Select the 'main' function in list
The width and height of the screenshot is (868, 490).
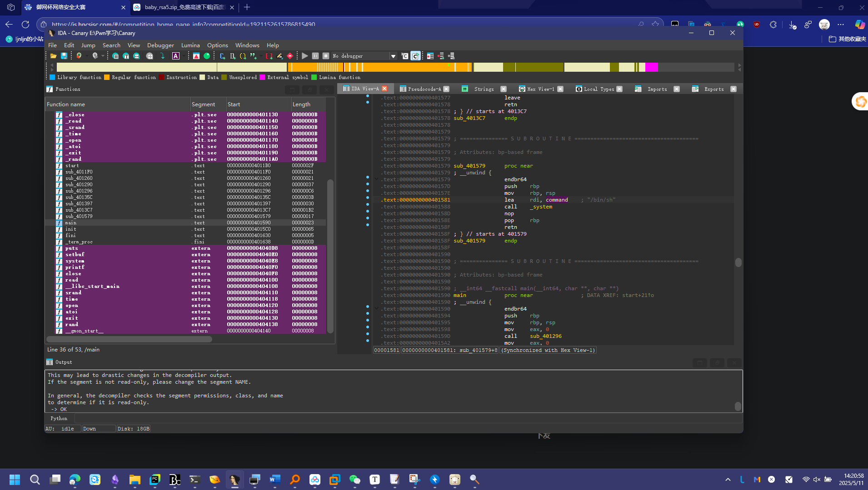[185, 223]
